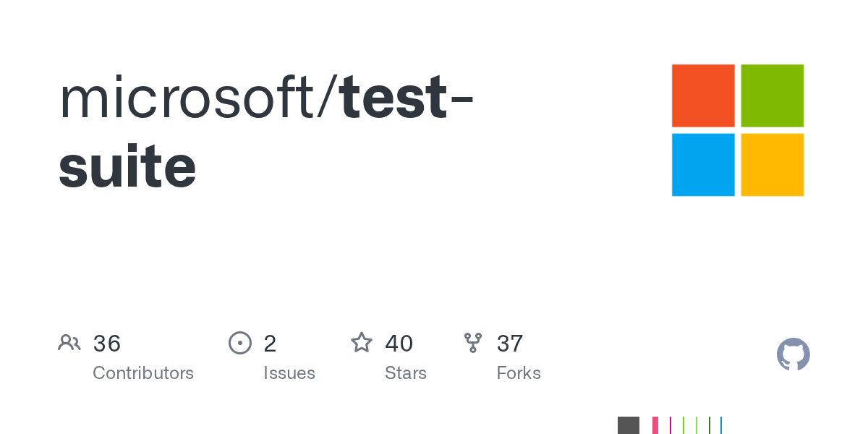Select the gray language bar segment
868x434 pixels.
[629, 425]
